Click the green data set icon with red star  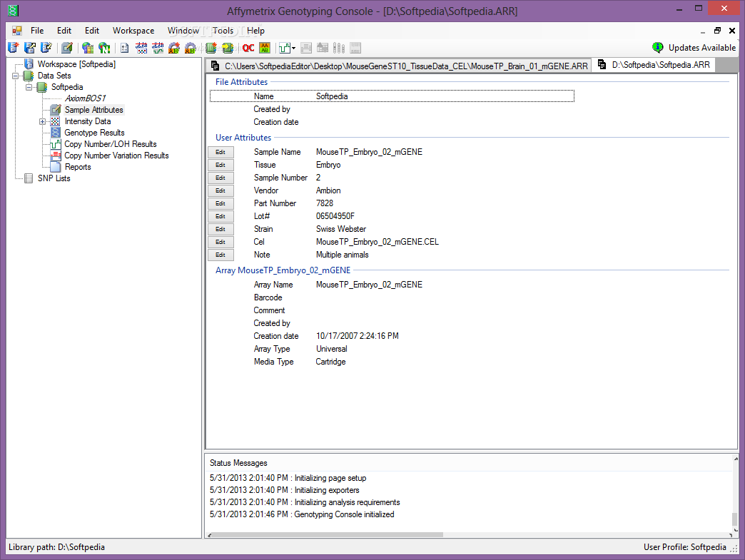(x=211, y=48)
